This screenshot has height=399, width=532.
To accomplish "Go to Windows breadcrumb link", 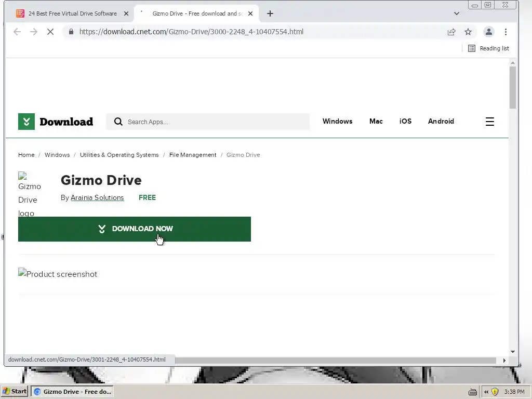I will 57,155.
